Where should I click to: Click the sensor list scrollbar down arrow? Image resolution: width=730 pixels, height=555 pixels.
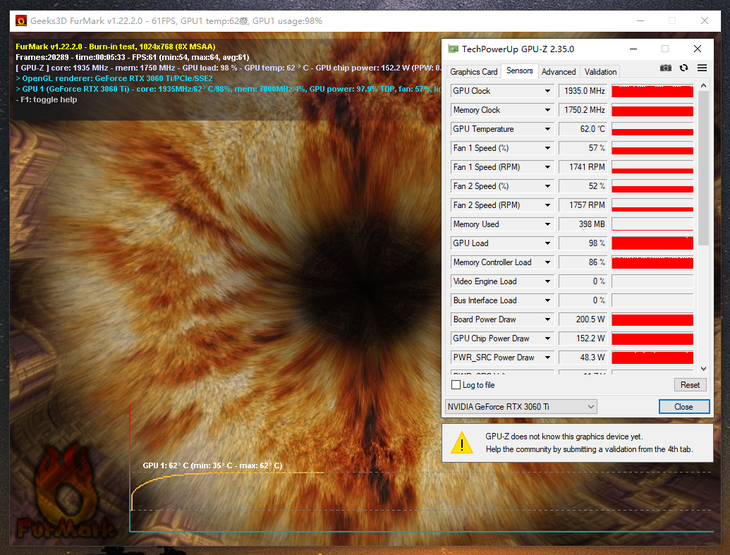704,369
